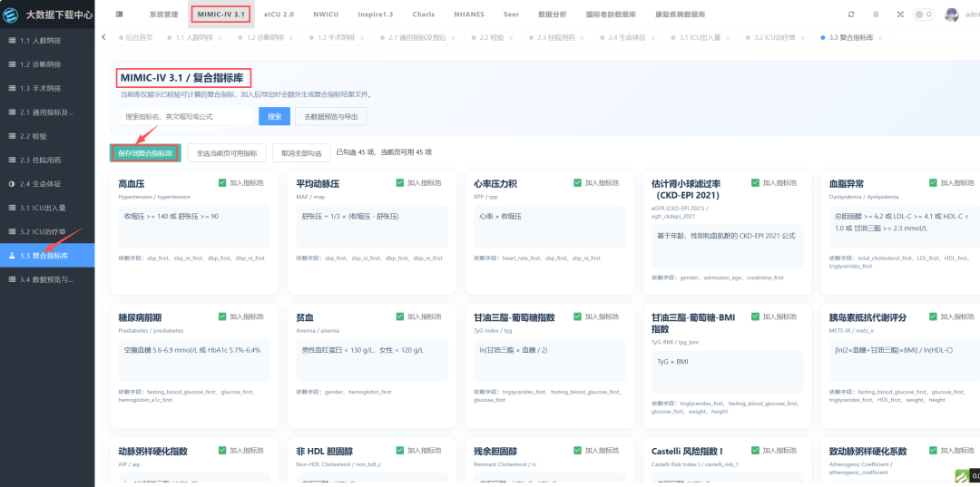Uncheck 加入指标池 on the 估计肾小球滤过率 card
This screenshot has height=487, width=980.
pos(755,183)
